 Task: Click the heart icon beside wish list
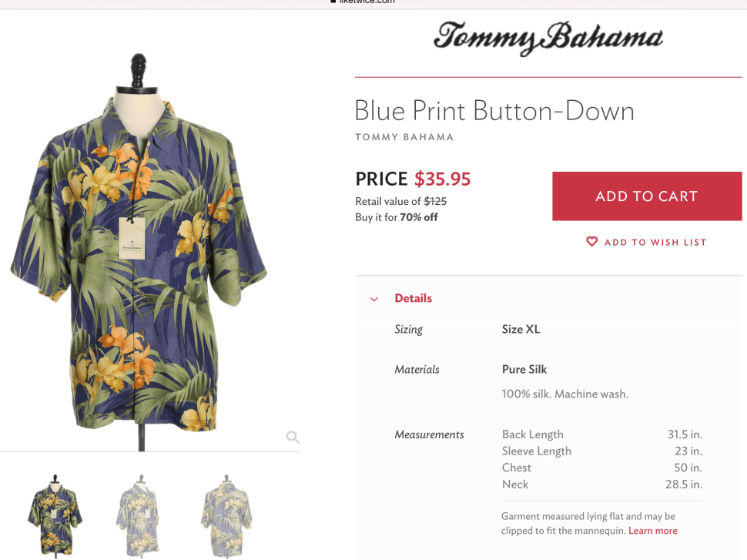(x=591, y=242)
